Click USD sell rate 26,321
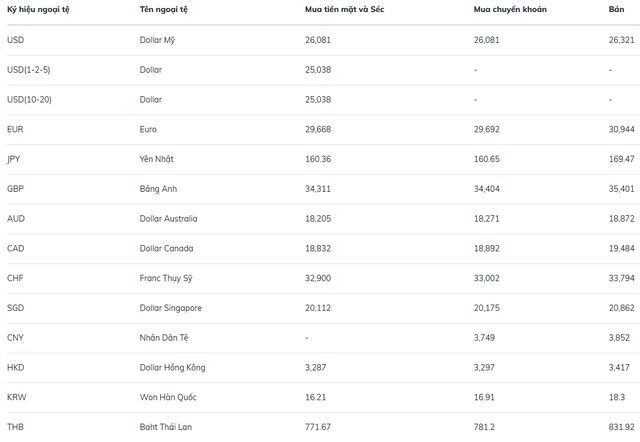640x442 pixels. pyautogui.click(x=621, y=40)
